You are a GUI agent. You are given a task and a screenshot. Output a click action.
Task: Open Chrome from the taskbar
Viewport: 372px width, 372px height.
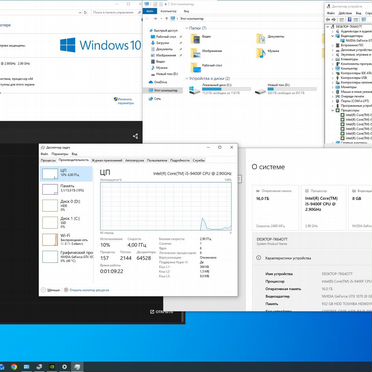click(14, 367)
